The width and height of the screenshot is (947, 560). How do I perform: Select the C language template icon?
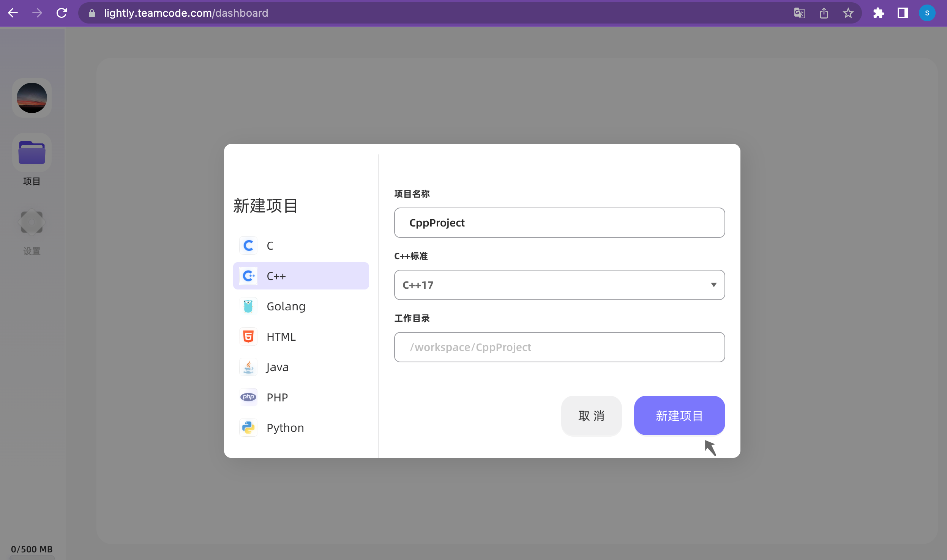(x=248, y=245)
